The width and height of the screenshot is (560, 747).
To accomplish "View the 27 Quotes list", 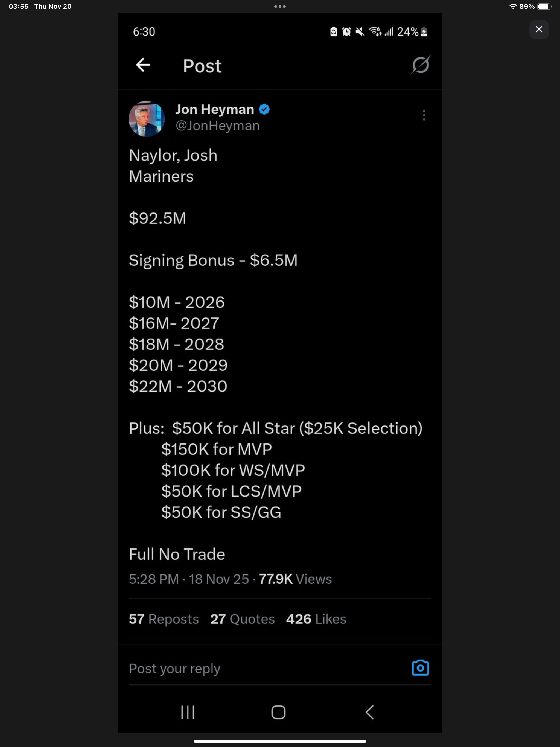I will [242, 619].
